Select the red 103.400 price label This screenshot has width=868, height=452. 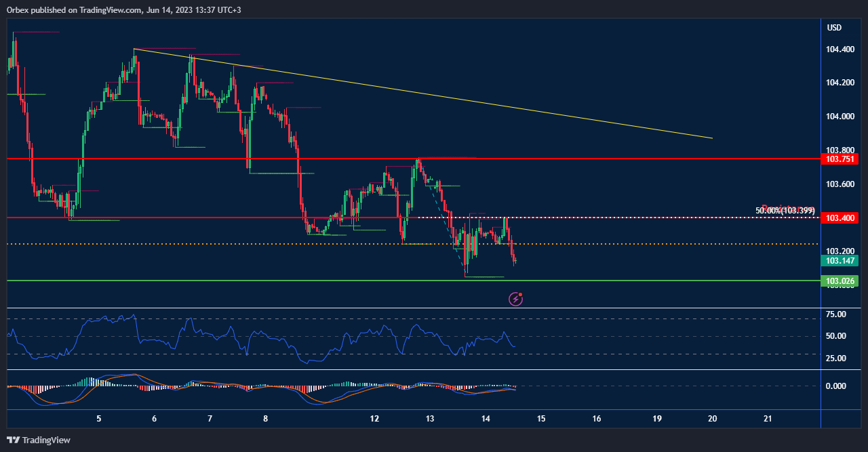[839, 218]
